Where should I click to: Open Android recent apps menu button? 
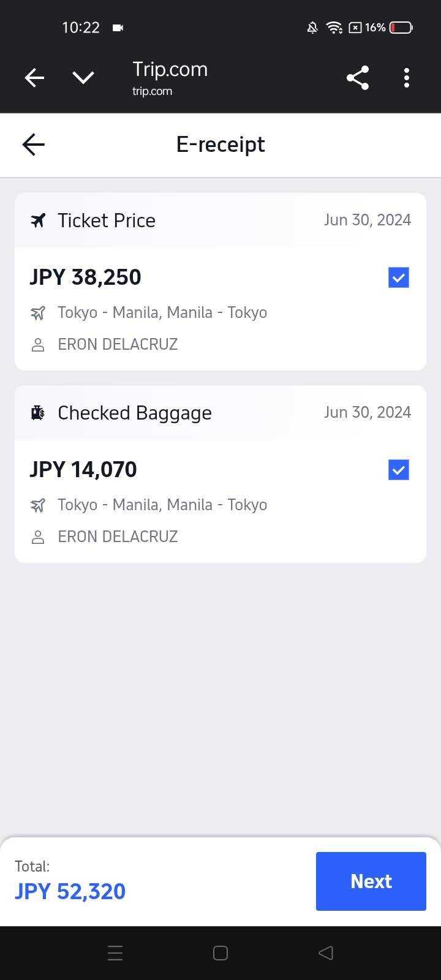(x=115, y=953)
